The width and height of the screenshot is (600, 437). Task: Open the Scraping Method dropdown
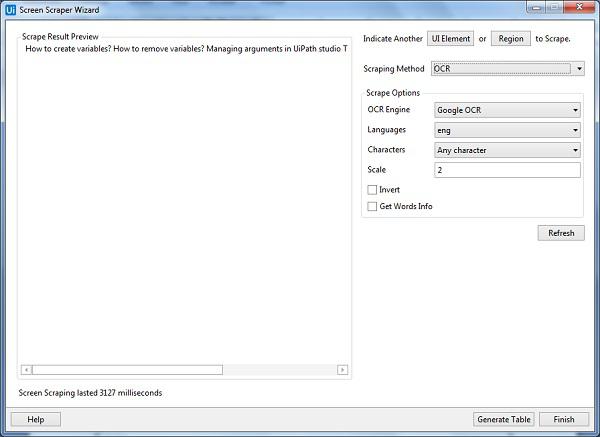[508, 69]
